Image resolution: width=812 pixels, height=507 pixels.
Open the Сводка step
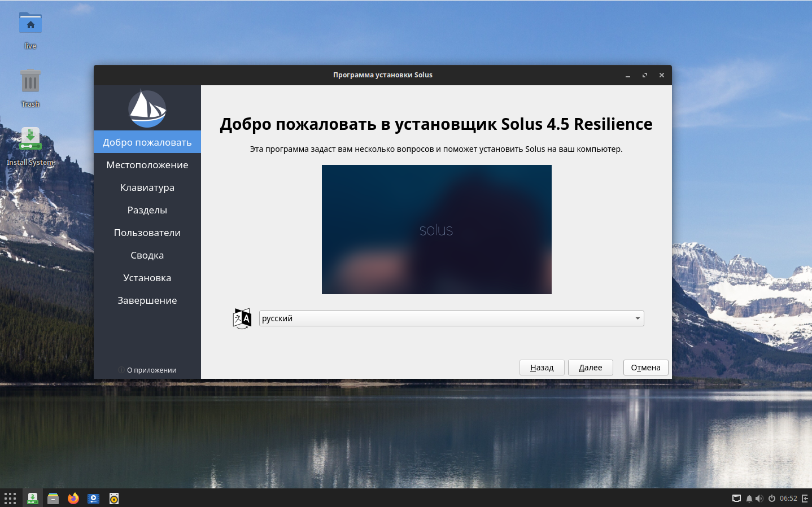[x=147, y=255]
